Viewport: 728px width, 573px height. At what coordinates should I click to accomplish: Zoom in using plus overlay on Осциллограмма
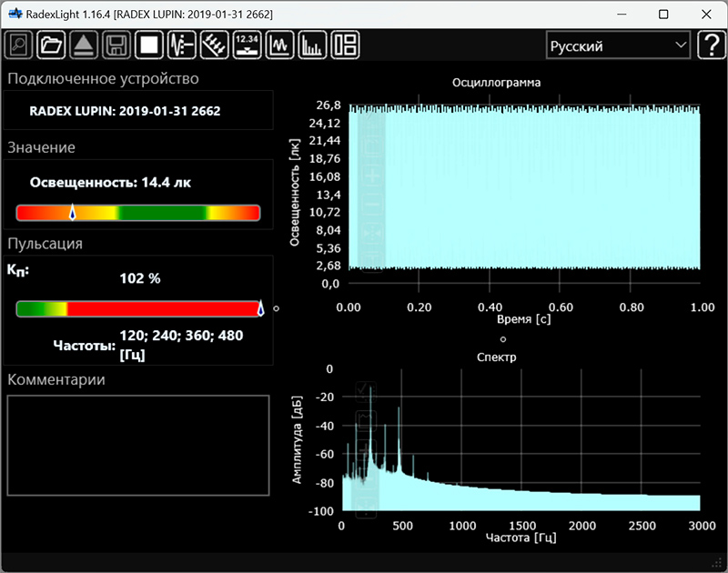pyautogui.click(x=372, y=176)
